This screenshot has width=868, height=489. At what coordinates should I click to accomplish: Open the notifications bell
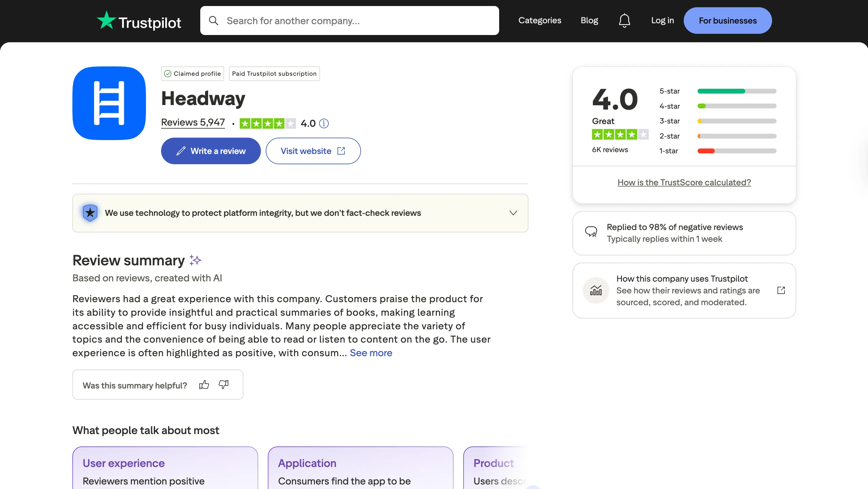(x=624, y=21)
